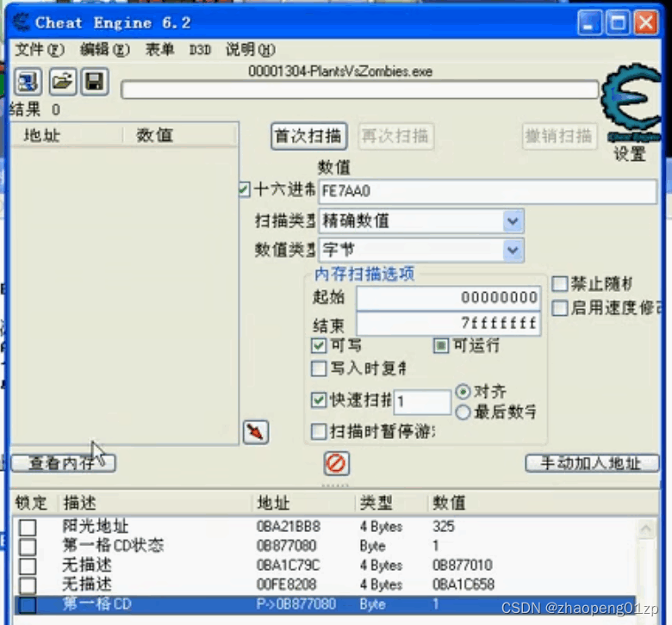Enable the 禁止随机 checkbox

[560, 284]
